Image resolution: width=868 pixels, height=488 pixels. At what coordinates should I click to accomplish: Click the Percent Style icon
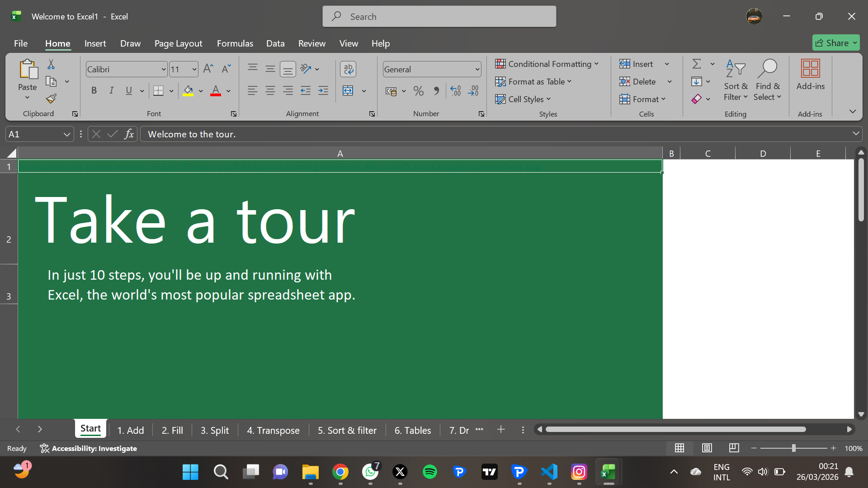[x=418, y=91]
